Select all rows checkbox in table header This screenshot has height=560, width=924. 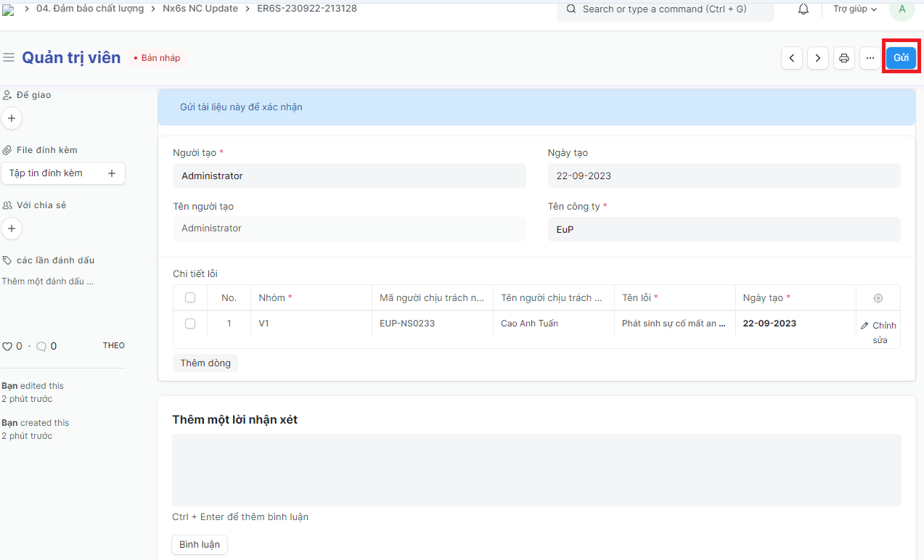click(190, 298)
